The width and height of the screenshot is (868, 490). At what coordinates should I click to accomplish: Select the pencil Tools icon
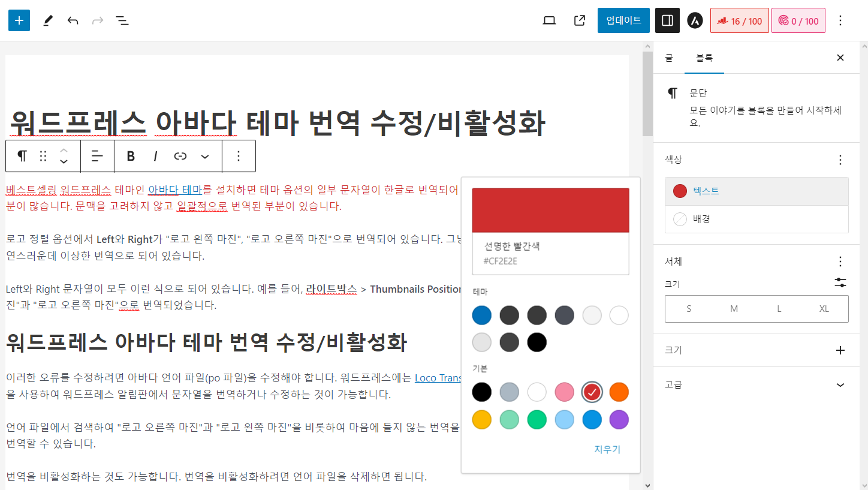coord(48,20)
